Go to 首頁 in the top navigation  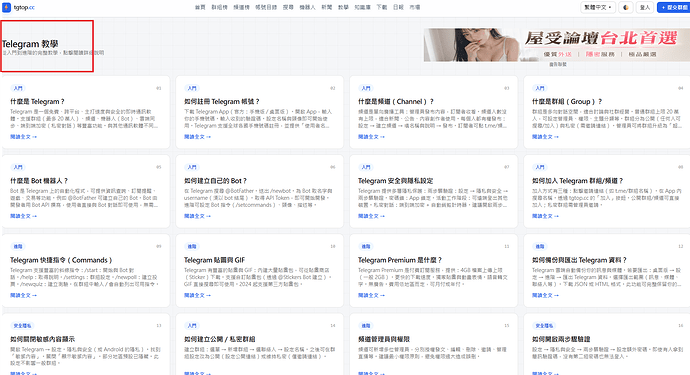(200, 7)
